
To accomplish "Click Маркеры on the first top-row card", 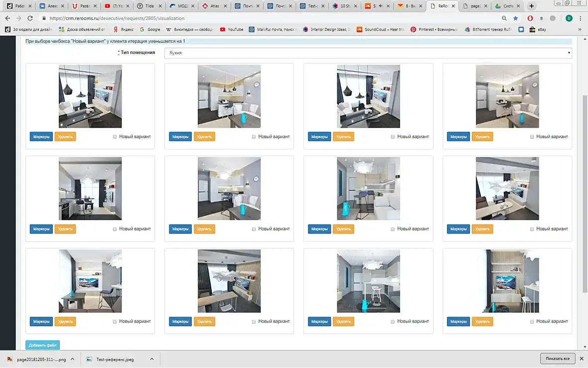I will coord(41,137).
